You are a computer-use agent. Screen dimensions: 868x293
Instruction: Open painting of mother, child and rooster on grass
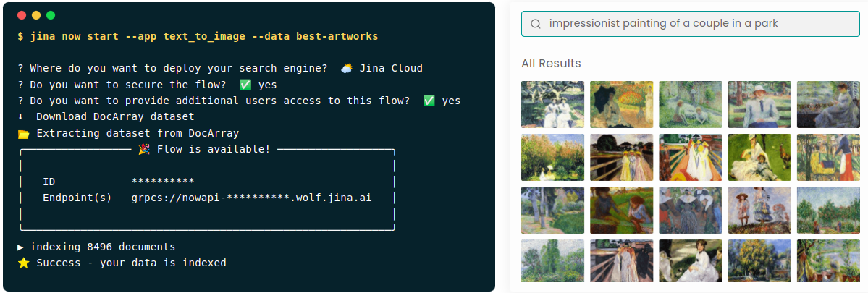[759, 157]
